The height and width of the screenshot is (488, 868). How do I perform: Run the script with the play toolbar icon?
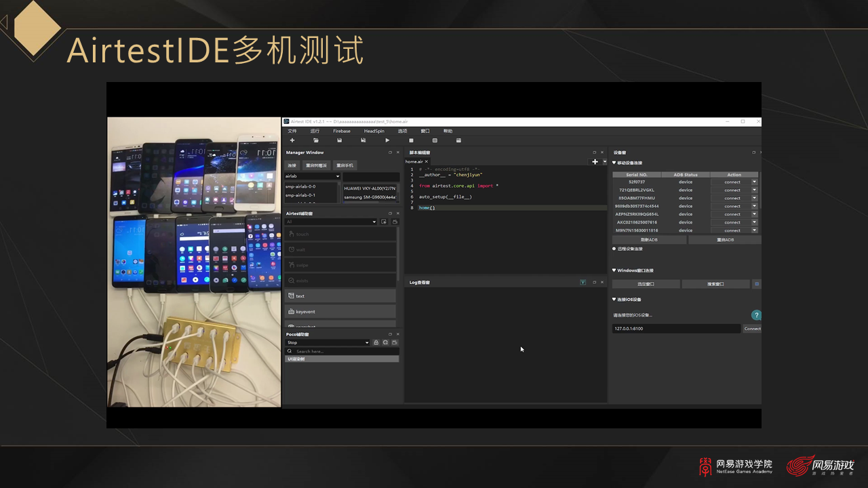tap(387, 140)
